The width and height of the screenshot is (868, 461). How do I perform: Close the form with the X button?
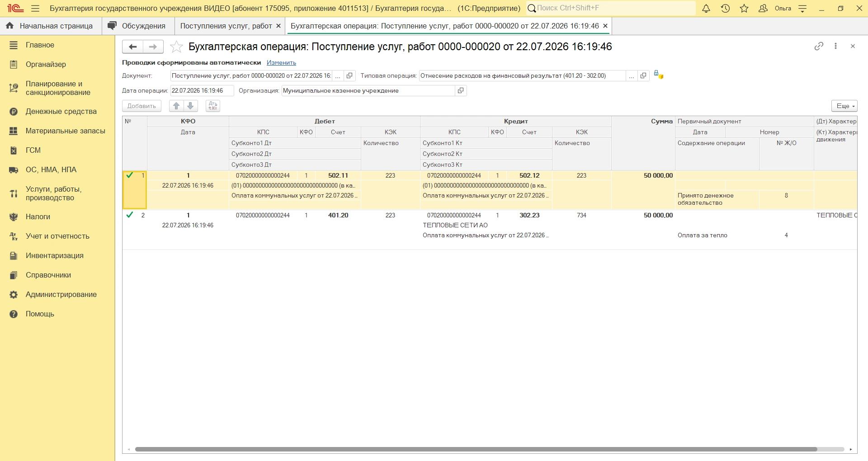(853, 46)
